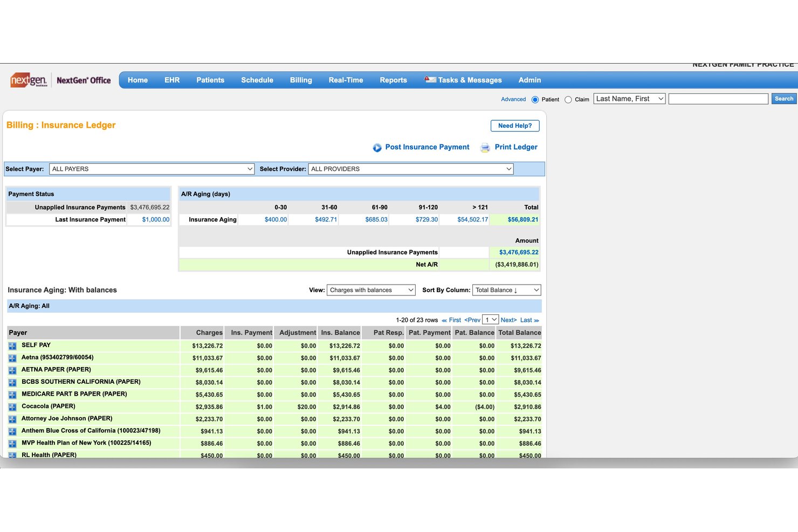This screenshot has width=798, height=532.
Task: Expand the SELF PAY row plus icon
Action: point(12,346)
